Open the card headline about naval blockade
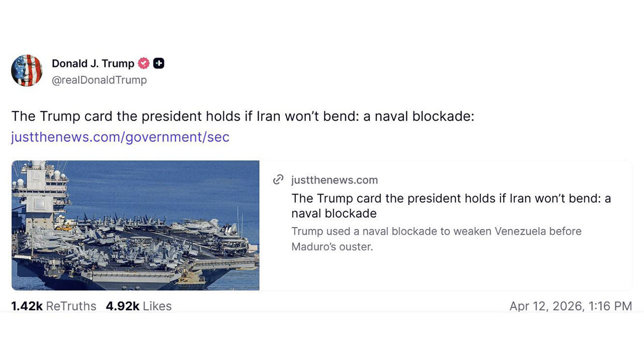This screenshot has width=644, height=362. [x=451, y=206]
